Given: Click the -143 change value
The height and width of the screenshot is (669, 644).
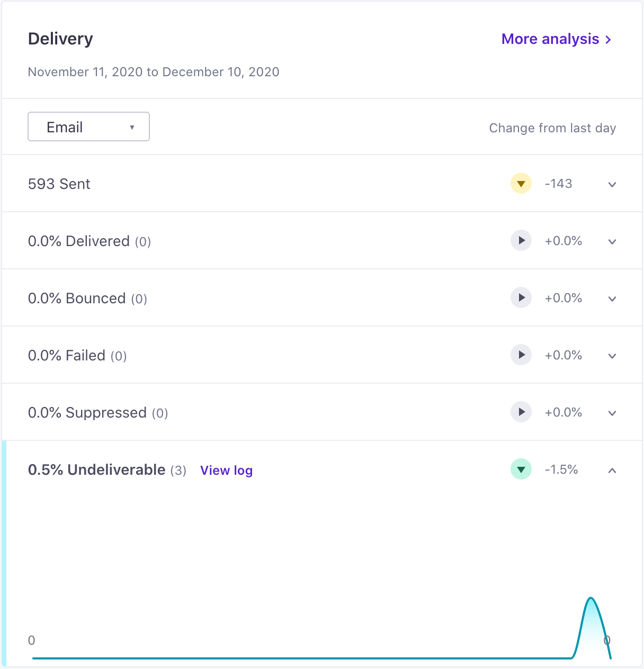Looking at the screenshot, I should 558,184.
